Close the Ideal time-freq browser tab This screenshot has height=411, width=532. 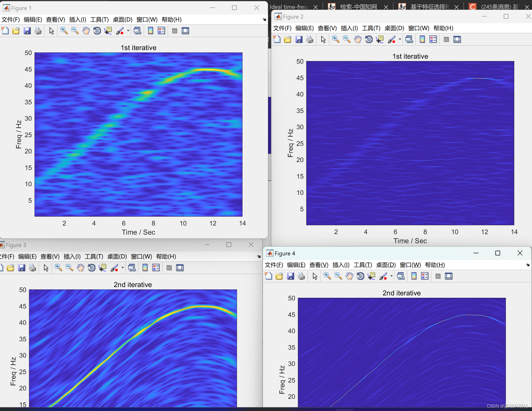315,7
